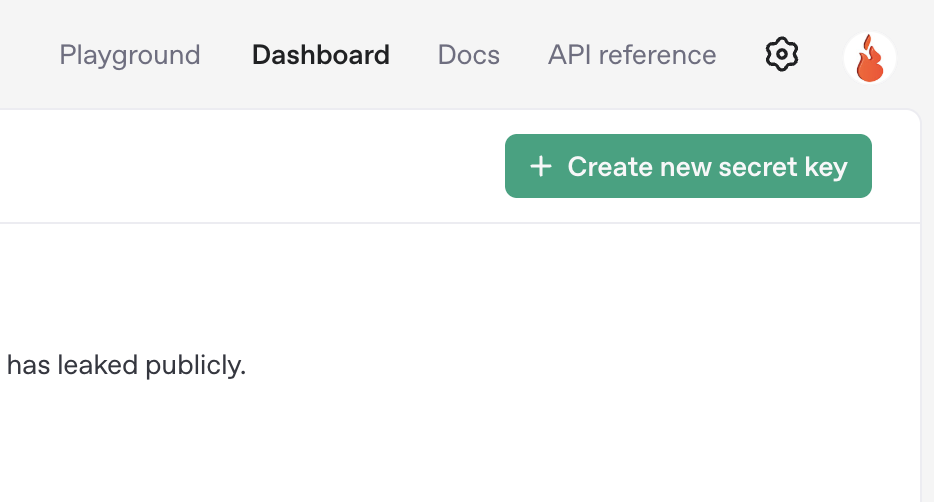Open the Docs tab
This screenshot has width=934, height=502.
469,54
